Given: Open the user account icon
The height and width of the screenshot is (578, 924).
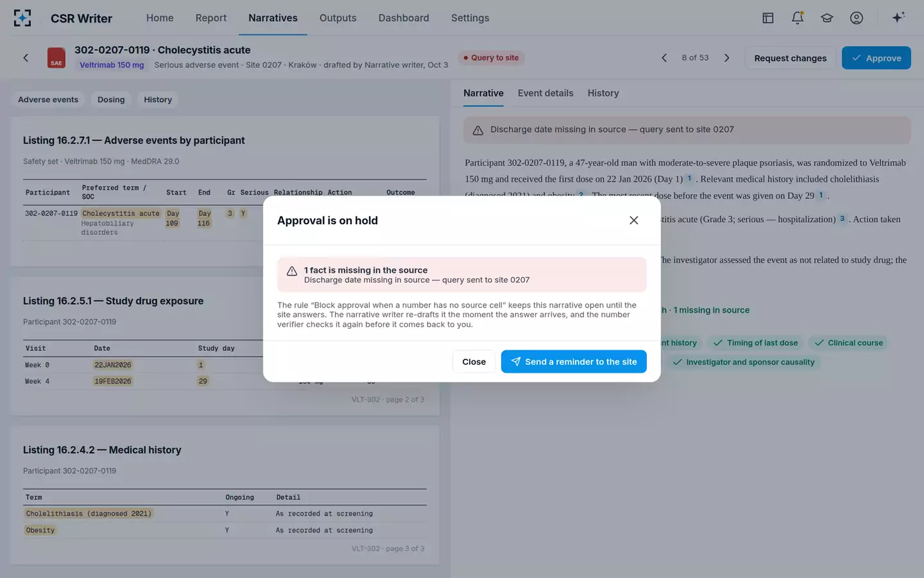Looking at the screenshot, I should pyautogui.click(x=857, y=18).
